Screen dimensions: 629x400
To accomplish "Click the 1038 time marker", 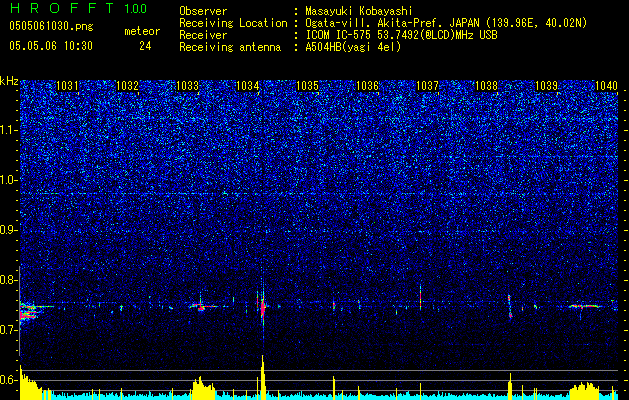I will pos(487,86).
